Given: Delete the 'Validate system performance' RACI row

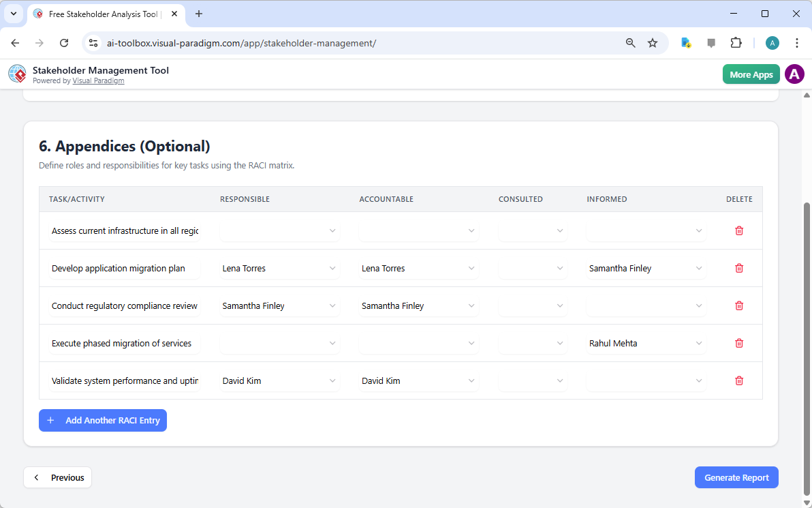Looking at the screenshot, I should (x=738, y=380).
